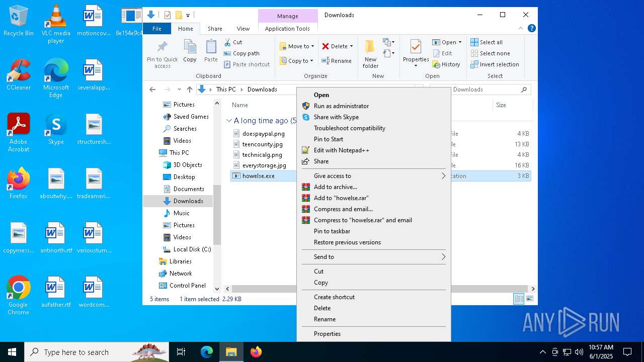Choose Properties in the context menu
This screenshot has width=644, height=362.
[373, 334]
